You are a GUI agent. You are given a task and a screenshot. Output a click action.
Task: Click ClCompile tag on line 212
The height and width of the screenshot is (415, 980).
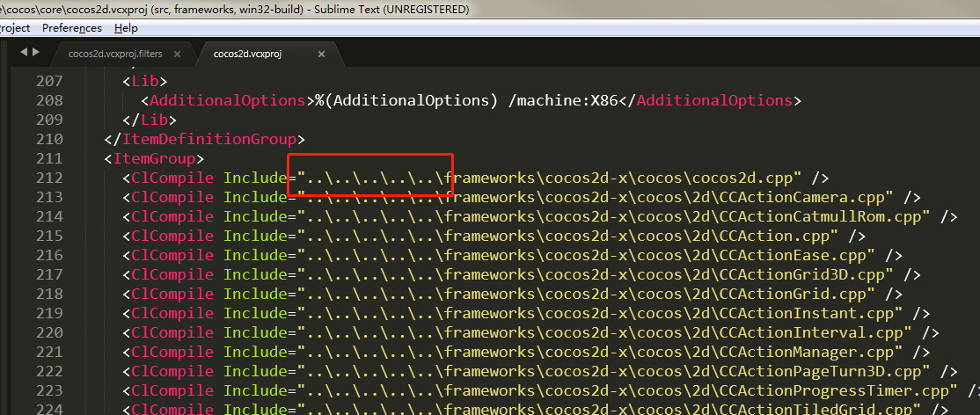point(172,178)
